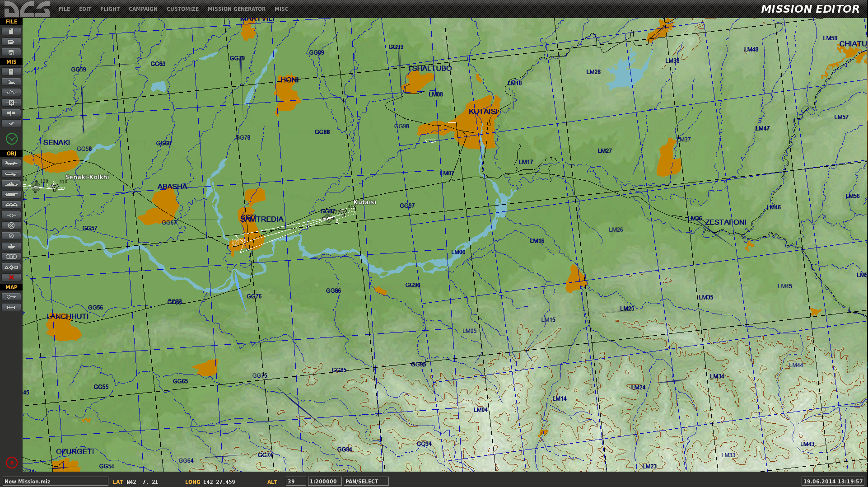Click the Kutaisi airfield marker on the map

tap(343, 212)
